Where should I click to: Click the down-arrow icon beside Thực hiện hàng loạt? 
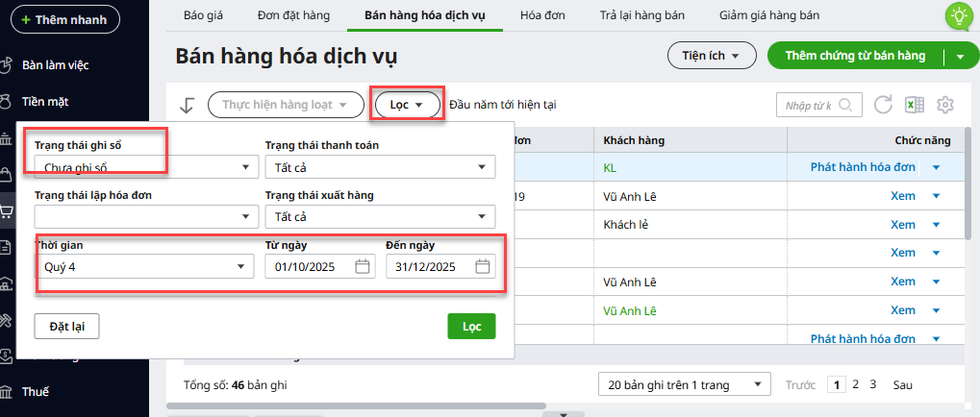[x=187, y=105]
